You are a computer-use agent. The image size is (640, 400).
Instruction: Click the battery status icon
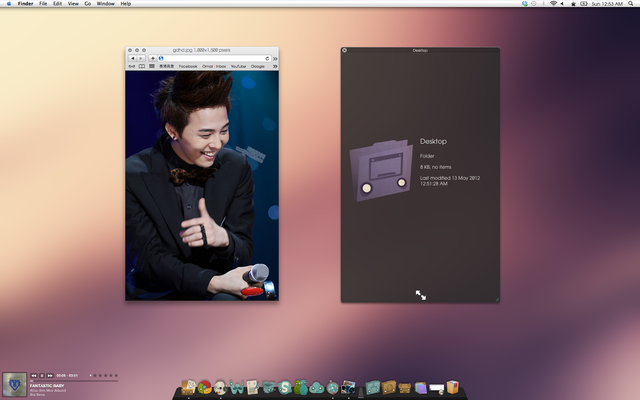584,4
